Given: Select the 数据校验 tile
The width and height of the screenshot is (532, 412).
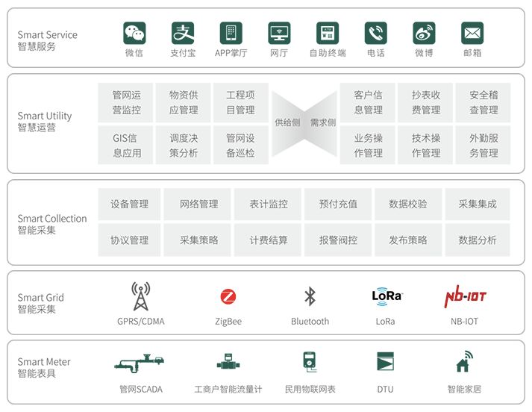Looking at the screenshot, I should [x=408, y=204].
